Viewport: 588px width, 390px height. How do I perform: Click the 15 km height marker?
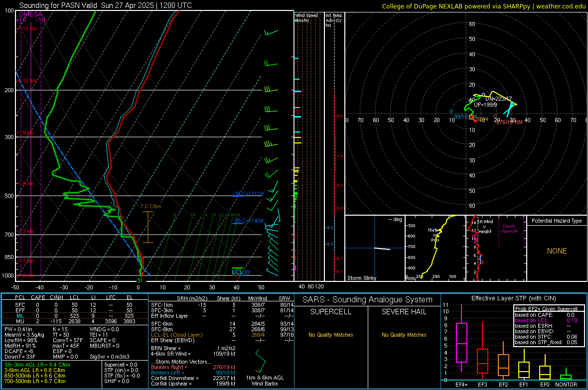coord(29,28)
